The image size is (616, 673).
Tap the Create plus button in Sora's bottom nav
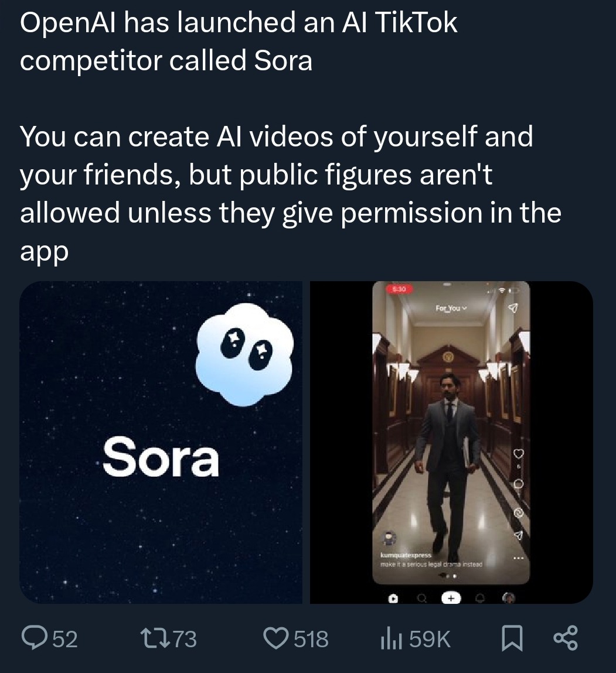click(x=451, y=597)
